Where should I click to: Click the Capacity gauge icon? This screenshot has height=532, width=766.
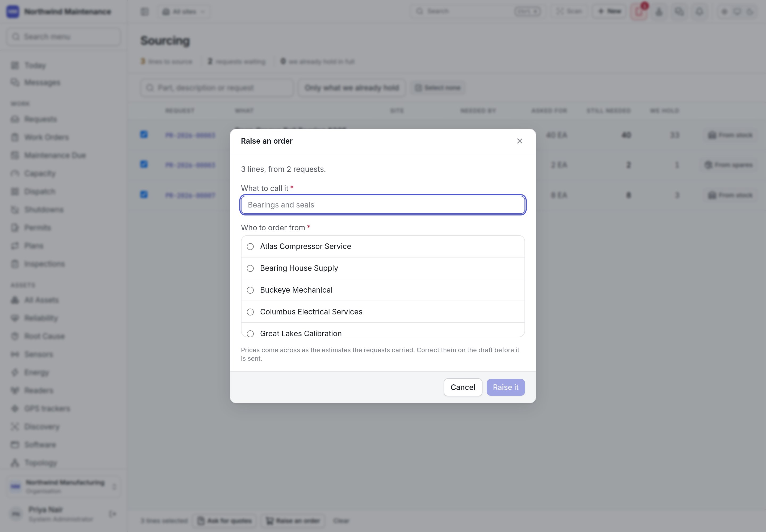pos(15,173)
